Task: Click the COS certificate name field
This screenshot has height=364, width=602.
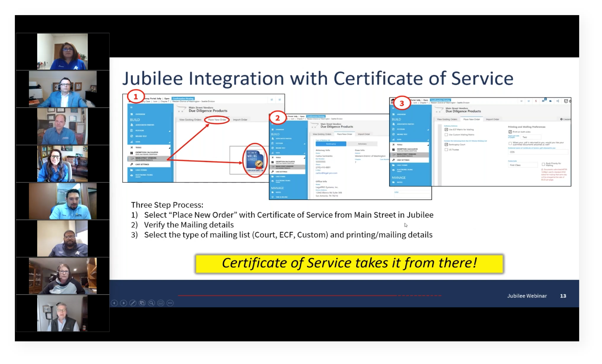Action: tap(538, 152)
